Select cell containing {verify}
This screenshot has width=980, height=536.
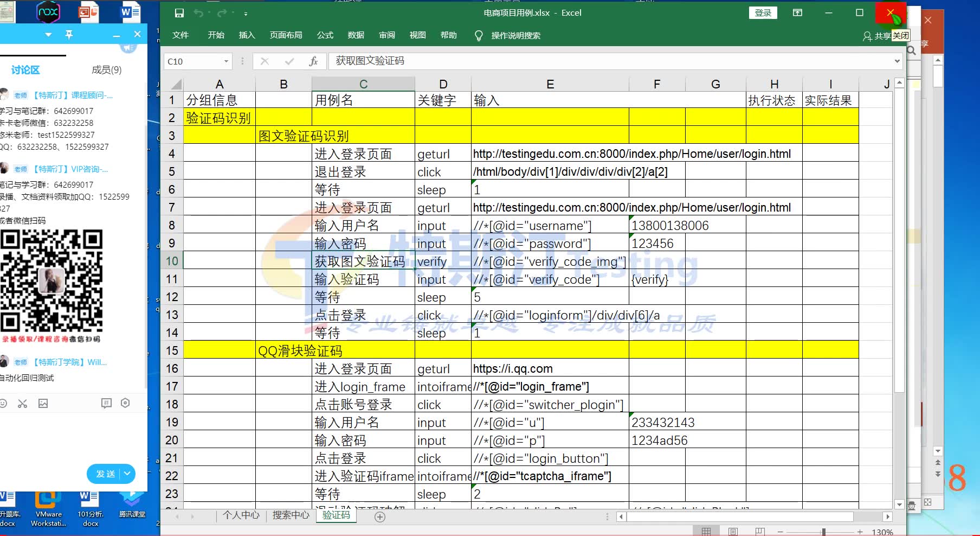point(657,279)
